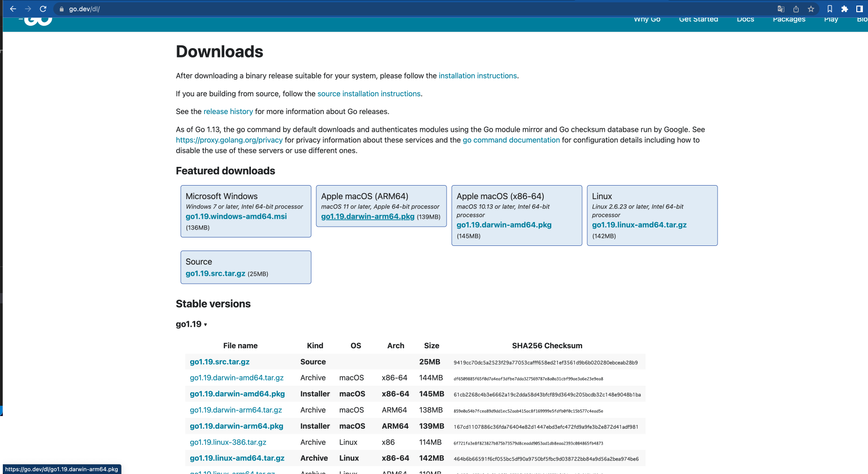Click the File name column header
Screen dimensions: 868x474
point(241,346)
